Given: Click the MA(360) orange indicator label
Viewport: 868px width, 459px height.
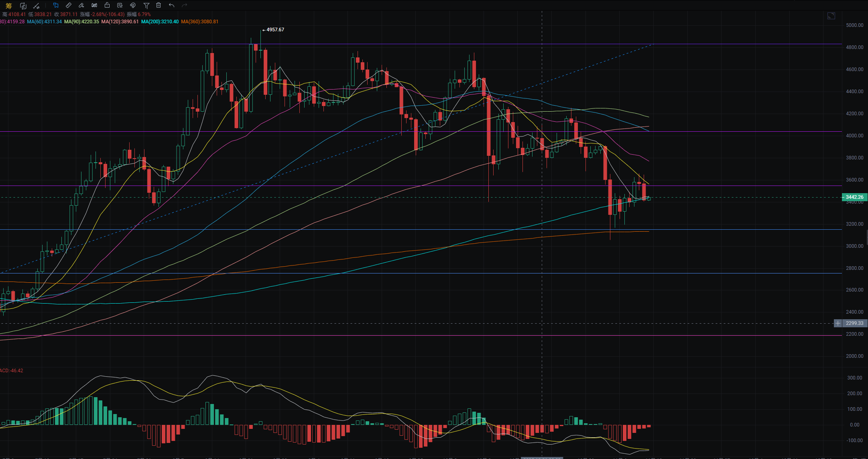Looking at the screenshot, I should click(x=199, y=22).
